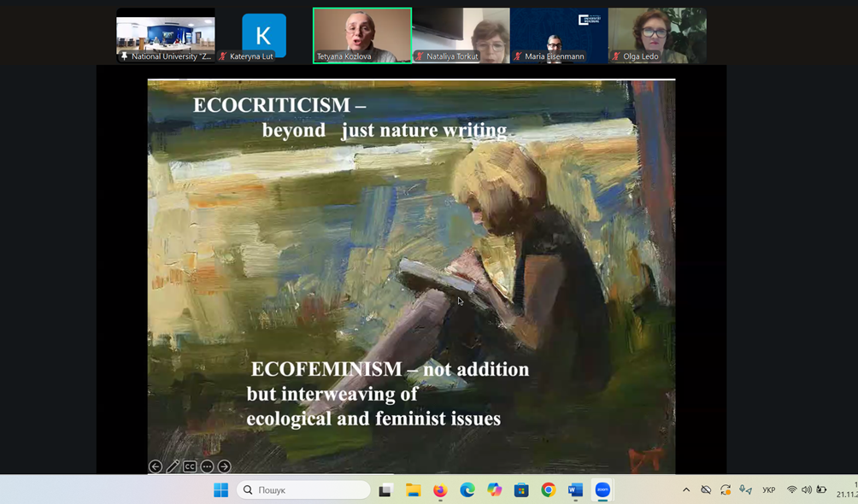Image resolution: width=858 pixels, height=504 pixels.
Task: Open File Explorer from the taskbar
Action: (x=413, y=490)
